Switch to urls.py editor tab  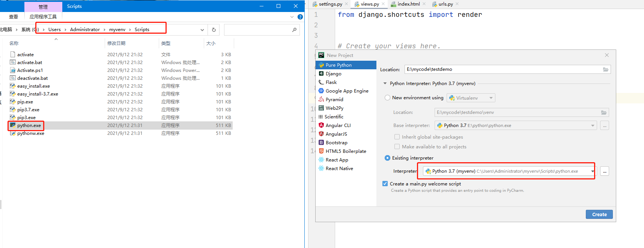click(x=445, y=4)
